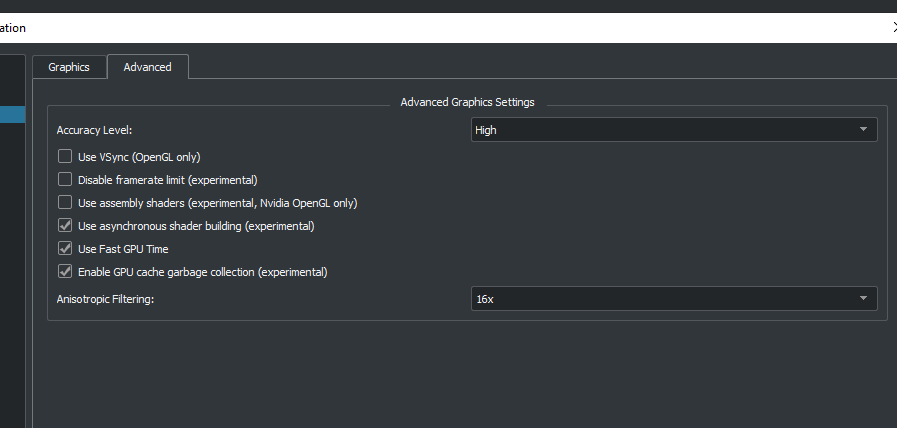Click the 'Disable framerate limit (experimental)' label text

click(x=168, y=180)
